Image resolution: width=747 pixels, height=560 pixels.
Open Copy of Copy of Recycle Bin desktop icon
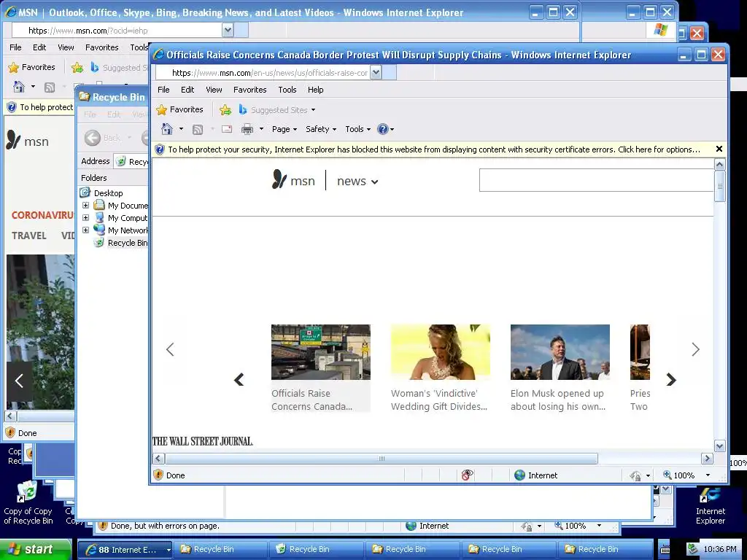click(x=28, y=502)
